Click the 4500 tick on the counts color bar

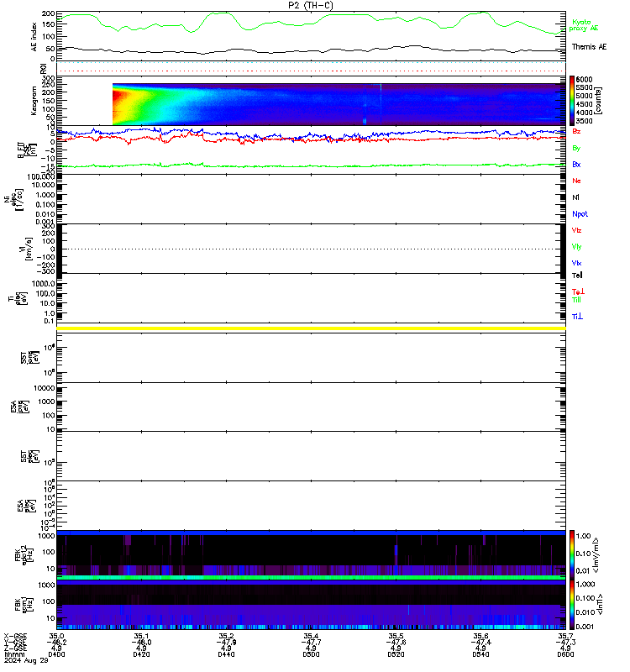click(584, 104)
